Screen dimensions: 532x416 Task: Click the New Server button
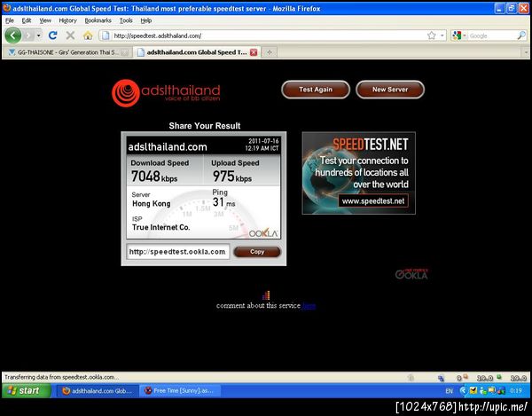click(x=390, y=90)
